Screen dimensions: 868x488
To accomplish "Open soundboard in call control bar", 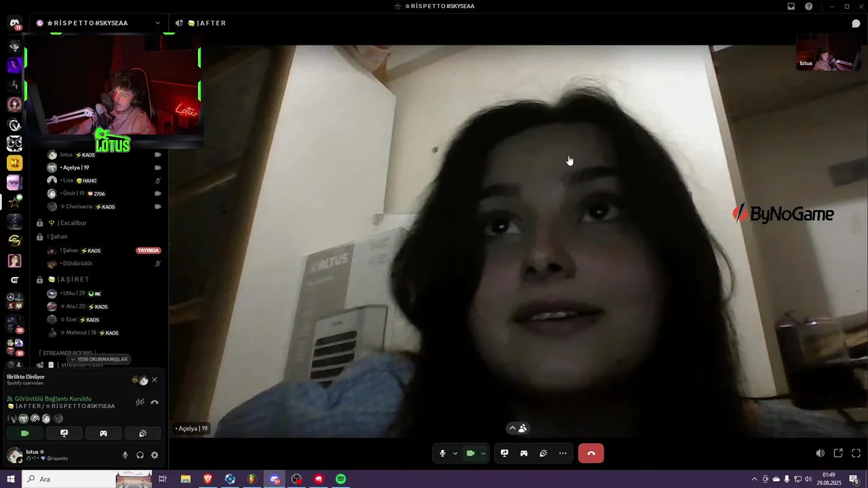I will pyautogui.click(x=543, y=453).
